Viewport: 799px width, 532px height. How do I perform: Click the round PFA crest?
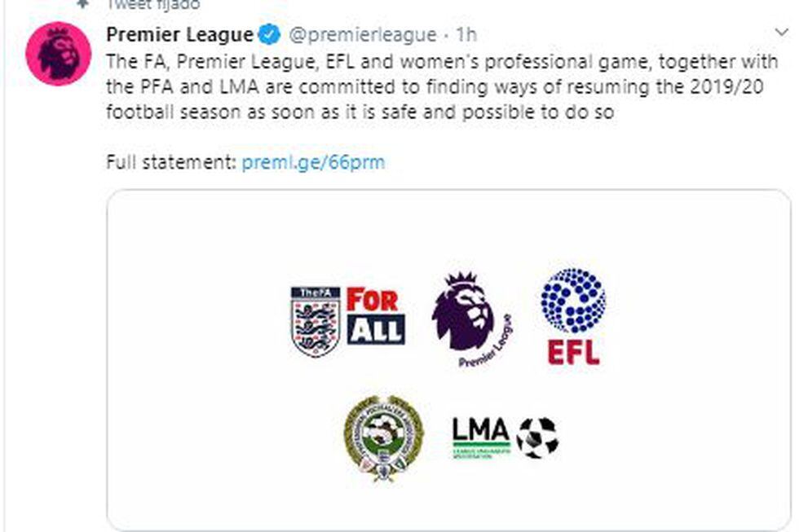pyautogui.click(x=382, y=437)
